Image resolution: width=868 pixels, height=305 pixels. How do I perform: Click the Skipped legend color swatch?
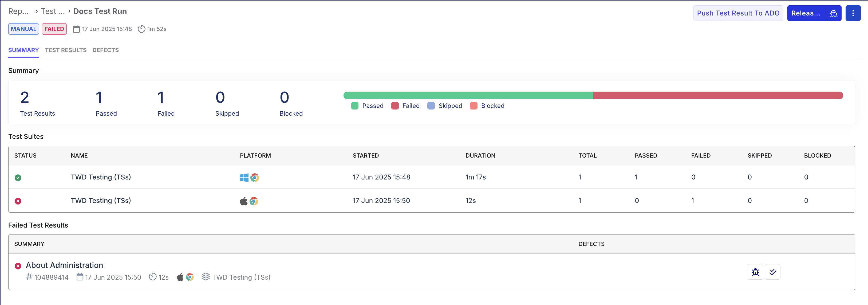[431, 106]
